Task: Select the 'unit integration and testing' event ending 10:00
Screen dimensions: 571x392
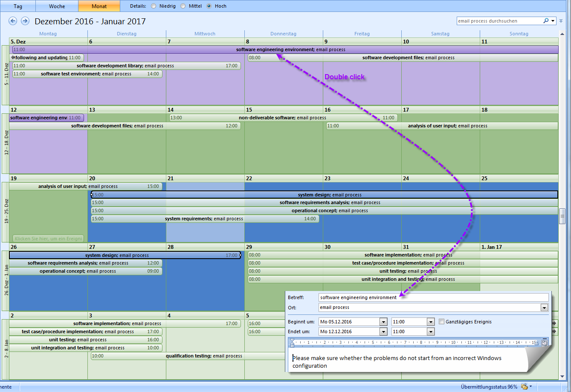Action: [86, 348]
